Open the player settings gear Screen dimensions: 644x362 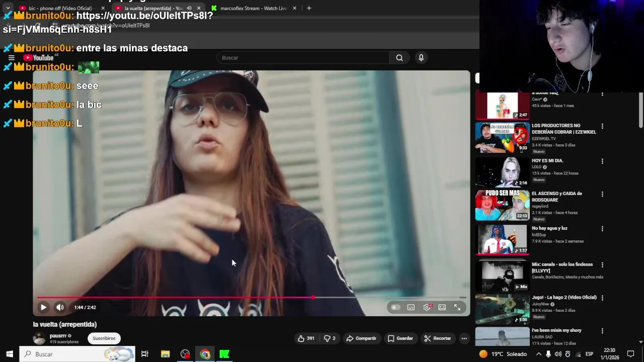(427, 307)
